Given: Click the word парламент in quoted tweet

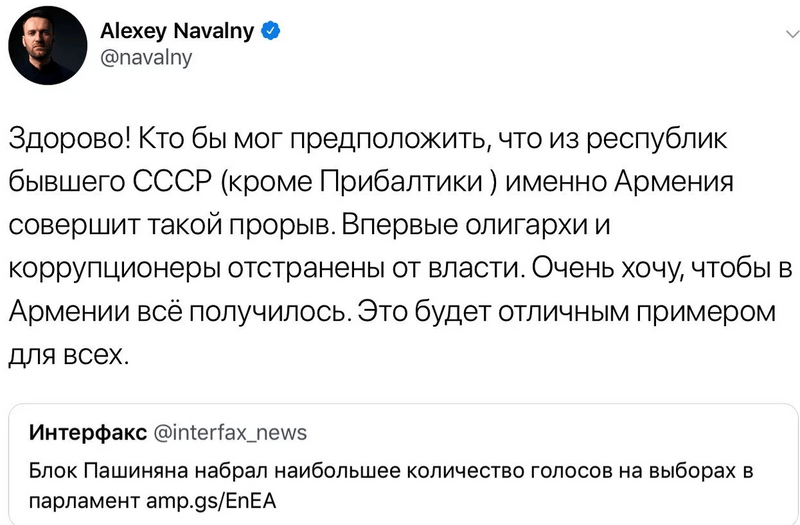Looking at the screenshot, I should [x=73, y=497].
